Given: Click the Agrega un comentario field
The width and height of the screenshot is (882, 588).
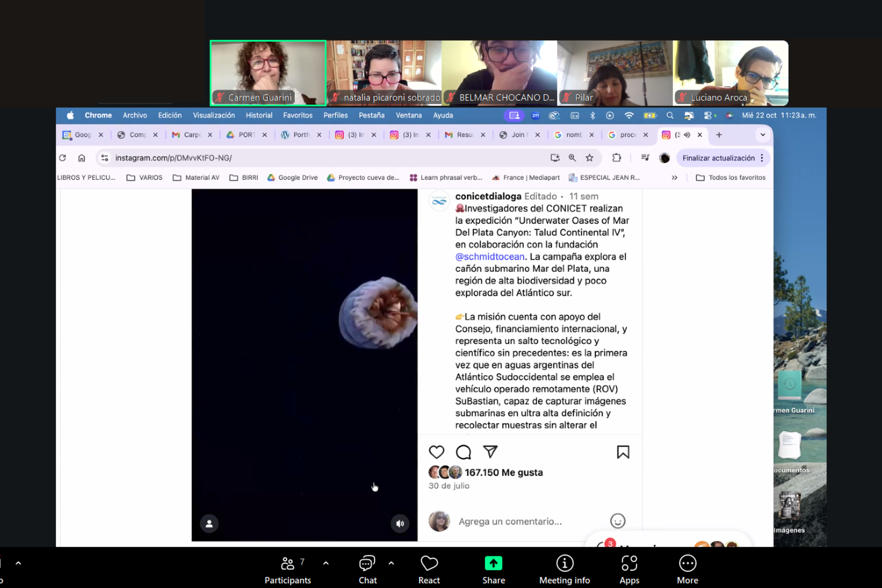Looking at the screenshot, I should 510,521.
